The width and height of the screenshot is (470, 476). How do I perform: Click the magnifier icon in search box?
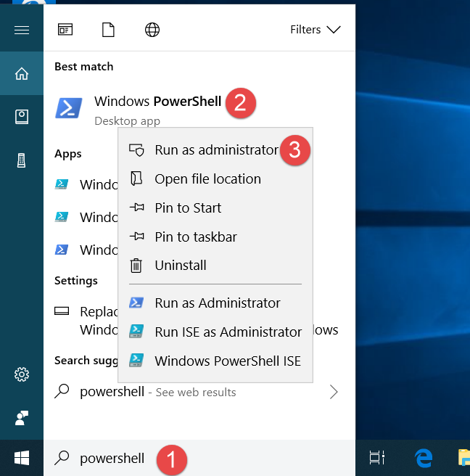tap(62, 458)
